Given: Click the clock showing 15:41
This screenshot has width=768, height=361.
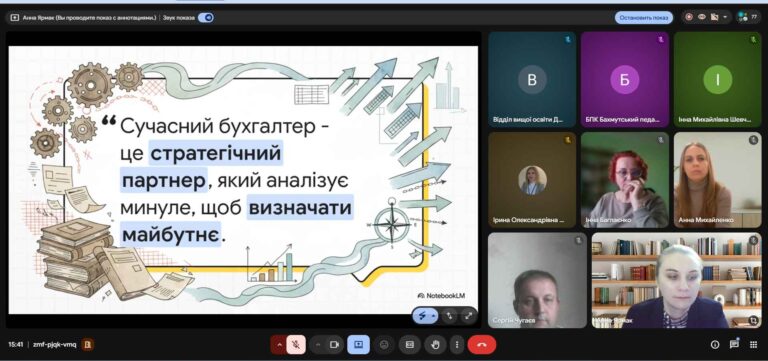Looking at the screenshot, I should click(x=16, y=345).
